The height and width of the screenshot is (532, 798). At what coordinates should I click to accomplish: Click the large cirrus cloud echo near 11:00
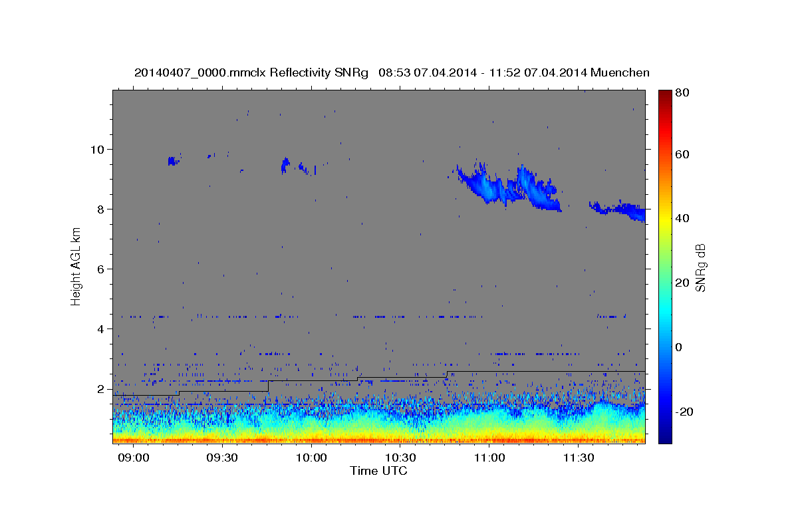point(509,186)
